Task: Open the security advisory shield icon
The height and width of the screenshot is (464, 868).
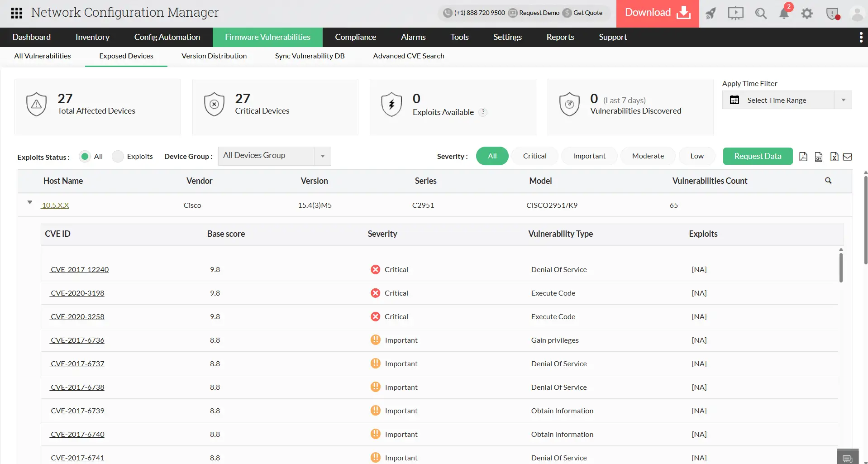Action: point(833,14)
